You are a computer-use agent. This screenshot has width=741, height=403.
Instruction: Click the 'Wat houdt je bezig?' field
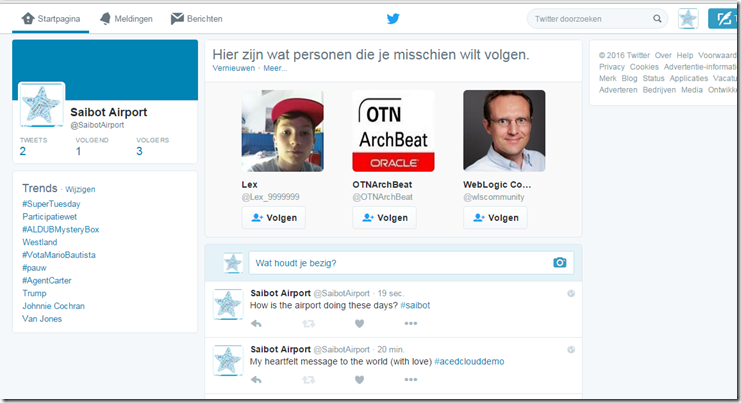[x=411, y=263]
